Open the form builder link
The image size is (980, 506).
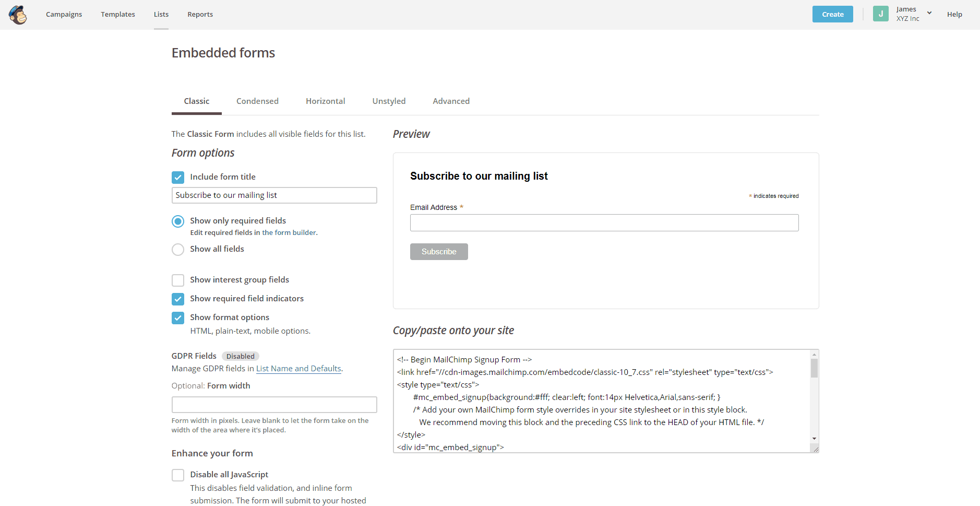(x=289, y=233)
